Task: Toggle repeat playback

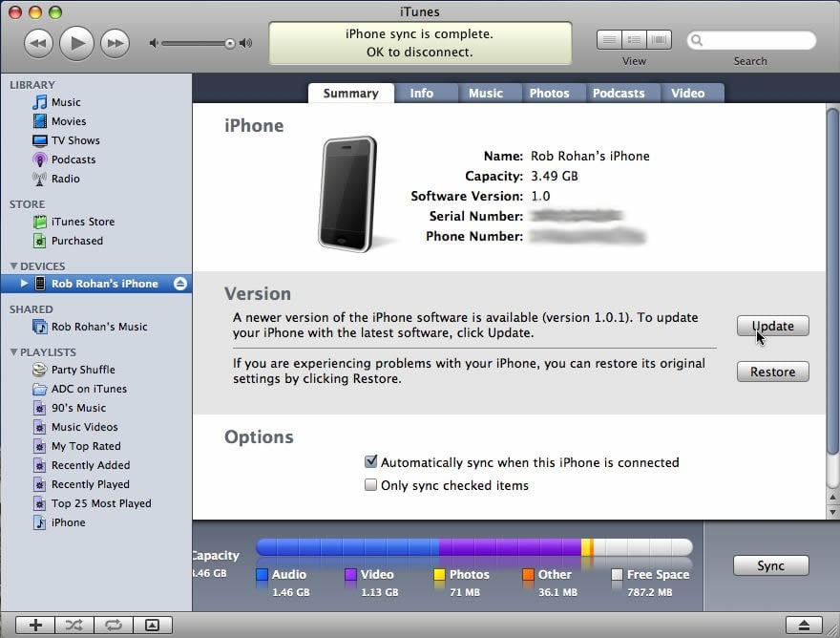Action: [x=113, y=626]
